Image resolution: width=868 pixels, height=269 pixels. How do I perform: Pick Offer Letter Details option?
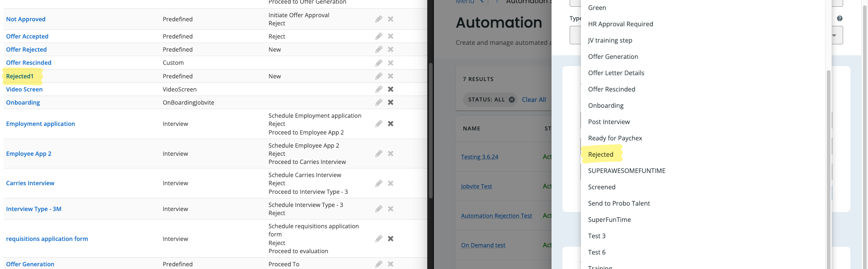pos(616,73)
